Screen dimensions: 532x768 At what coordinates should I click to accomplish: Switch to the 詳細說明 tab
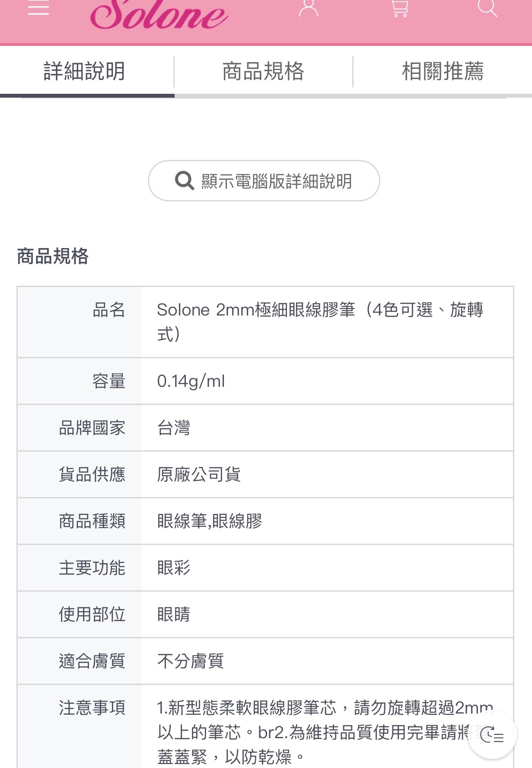click(x=85, y=71)
